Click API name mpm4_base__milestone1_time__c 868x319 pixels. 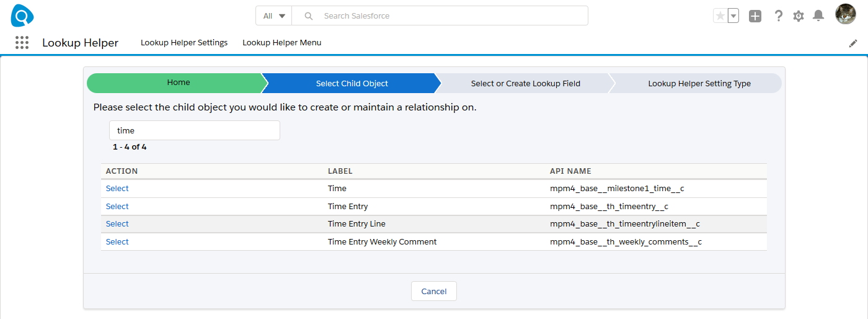617,189
